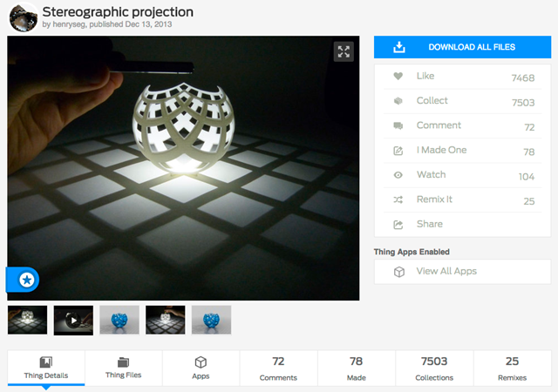Select the first lit sphere thumbnail
This screenshot has width=558, height=392.
27,320
